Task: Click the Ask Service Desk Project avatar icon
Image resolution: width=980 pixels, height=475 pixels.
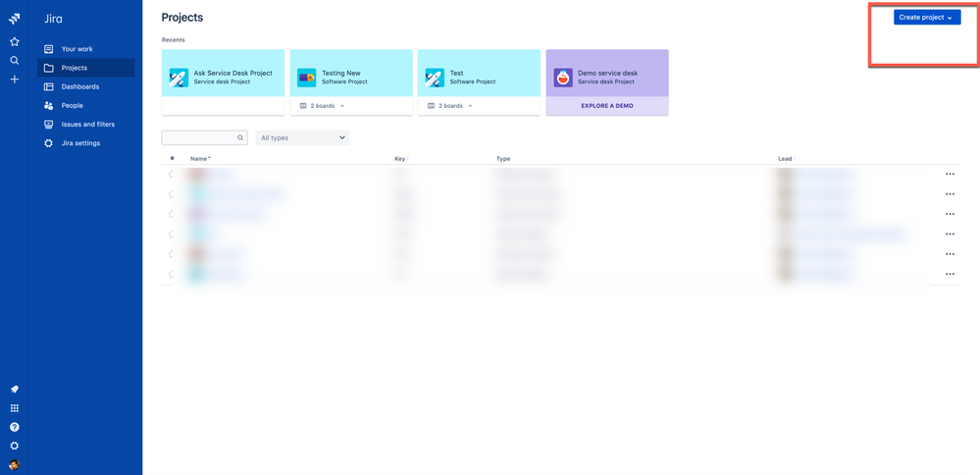Action: (x=179, y=78)
